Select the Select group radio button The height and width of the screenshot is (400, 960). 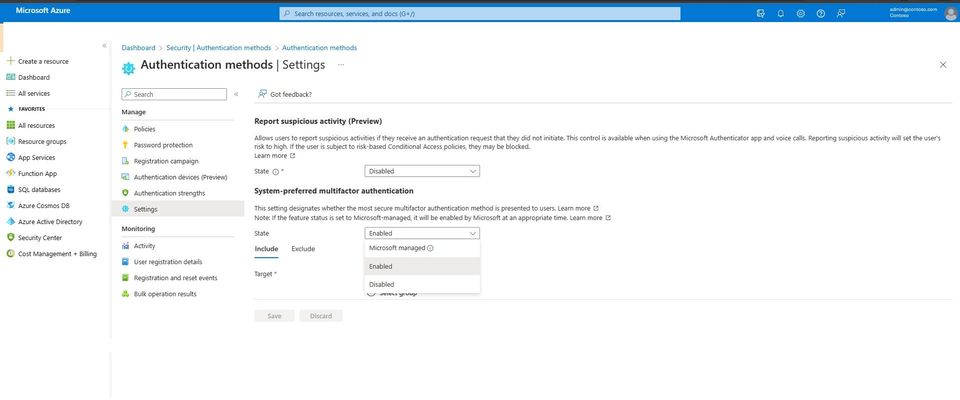click(370, 294)
